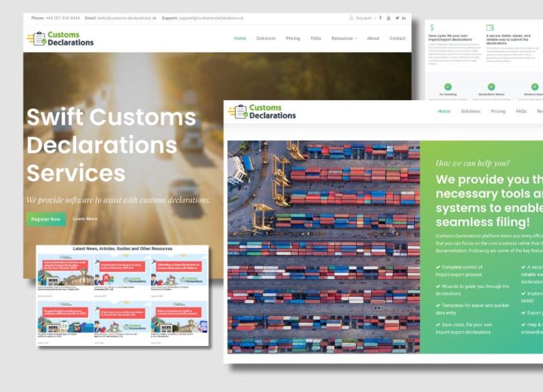Open FAQs in the front page navigation

(x=521, y=111)
